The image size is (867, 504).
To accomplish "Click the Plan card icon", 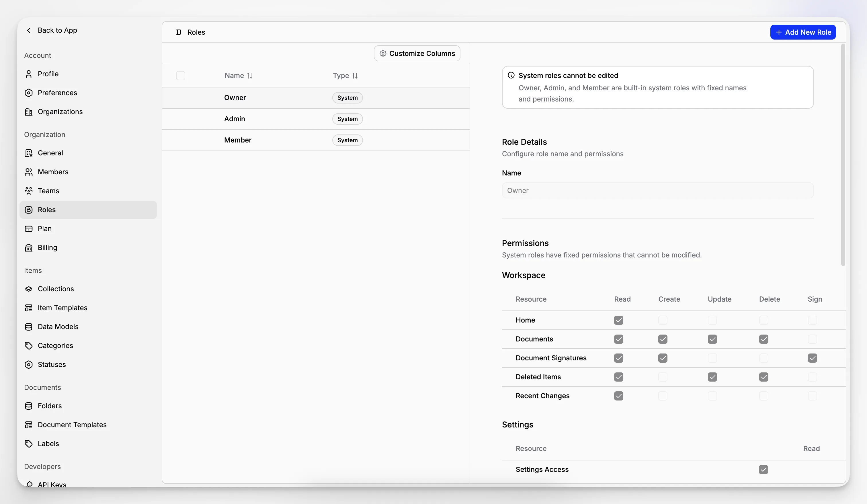I will [29, 229].
